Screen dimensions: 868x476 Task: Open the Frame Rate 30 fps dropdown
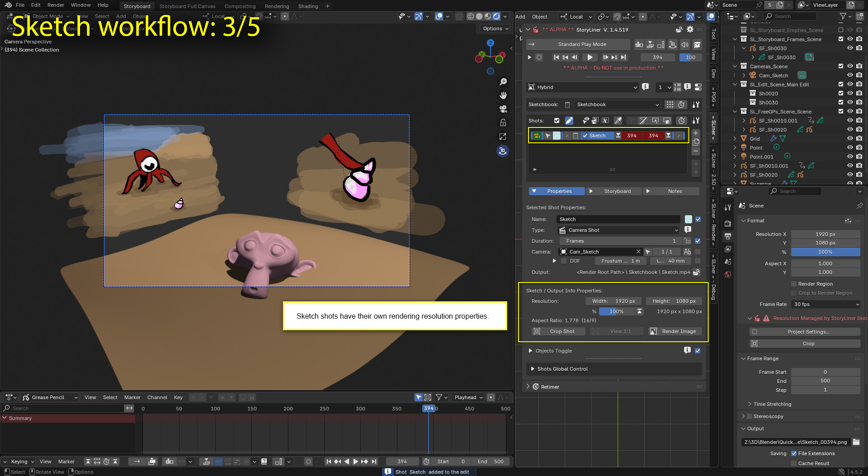(826, 304)
